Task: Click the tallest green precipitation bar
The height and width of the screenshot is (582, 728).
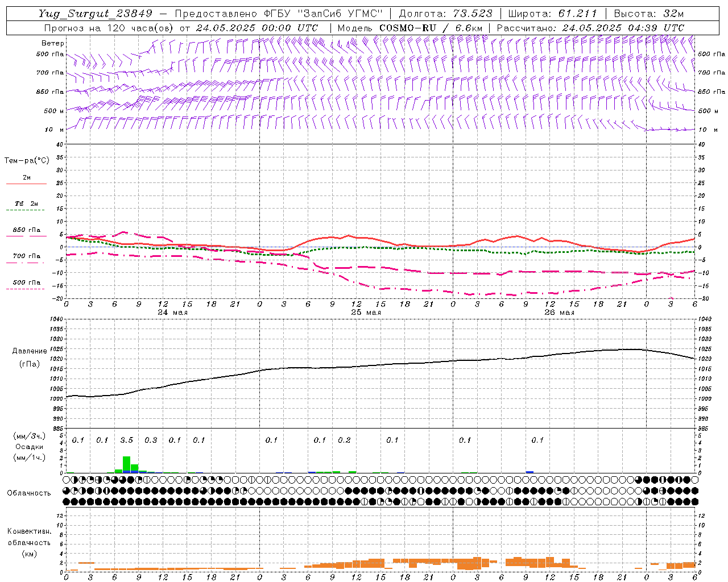Action: 126,463
